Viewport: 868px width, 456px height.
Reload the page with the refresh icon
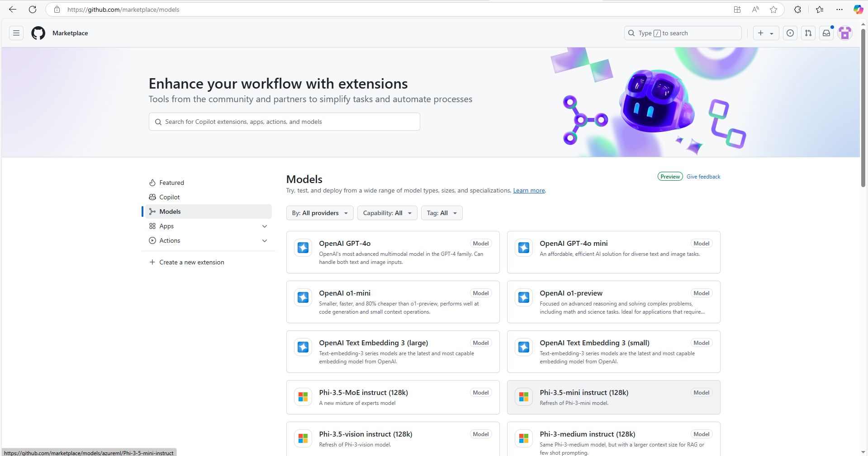tap(33, 9)
